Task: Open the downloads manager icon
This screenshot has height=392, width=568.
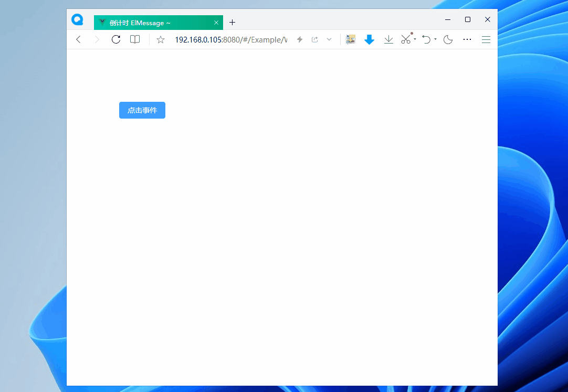Action: [x=388, y=39]
